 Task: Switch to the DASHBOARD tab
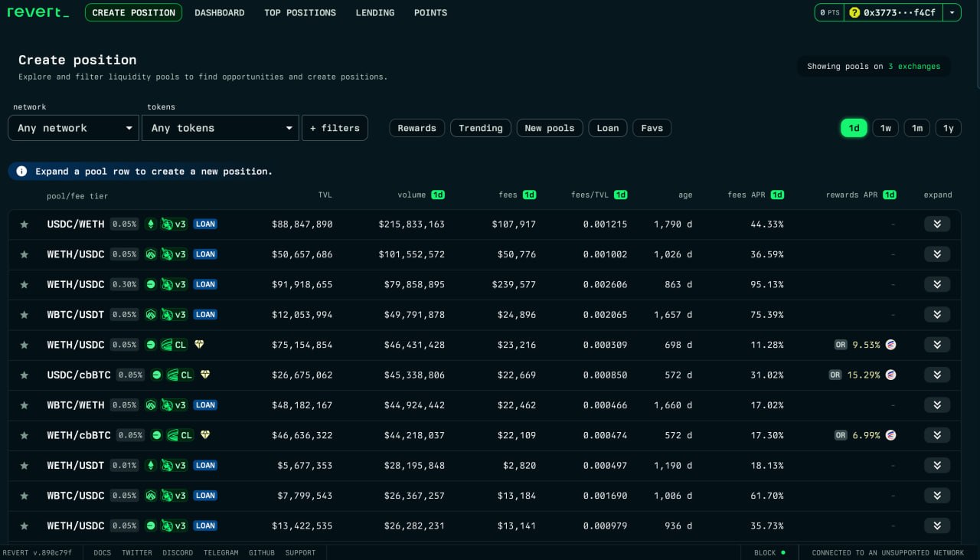coord(220,12)
